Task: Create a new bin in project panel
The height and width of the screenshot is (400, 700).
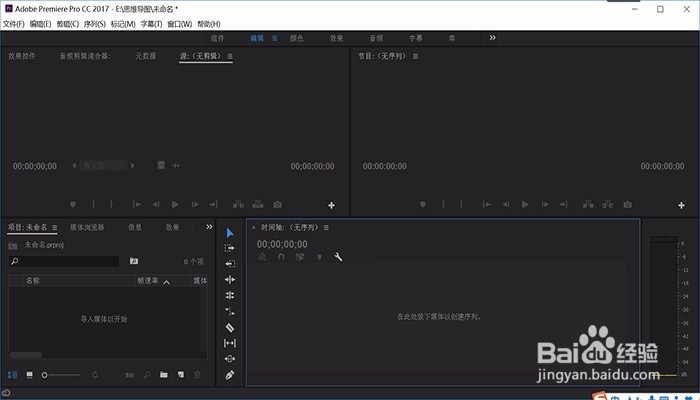Action: click(x=164, y=375)
